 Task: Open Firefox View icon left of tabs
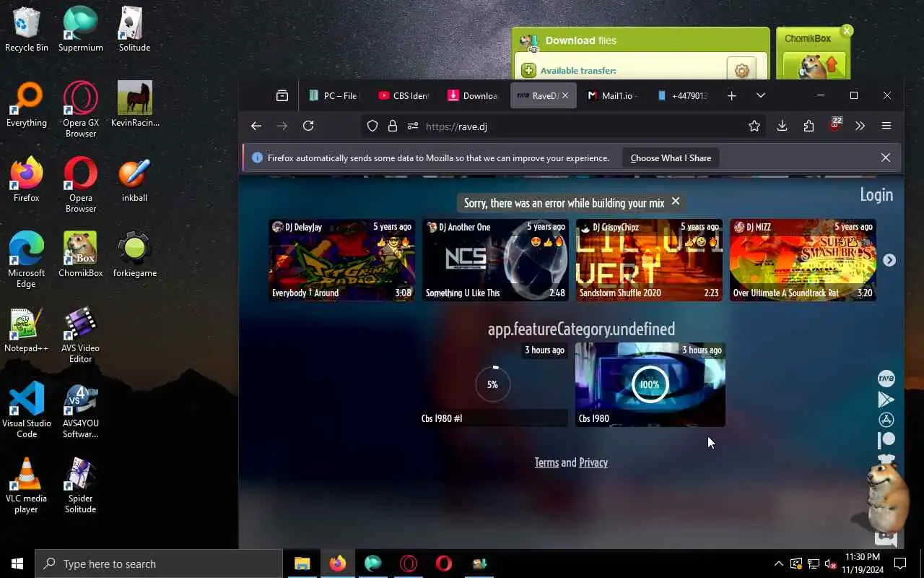[282, 95]
